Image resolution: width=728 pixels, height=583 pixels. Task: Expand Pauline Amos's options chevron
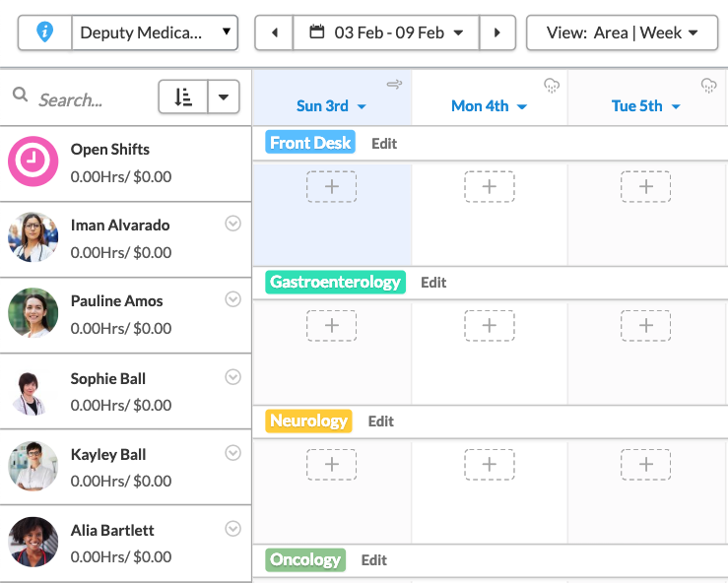coord(233,299)
